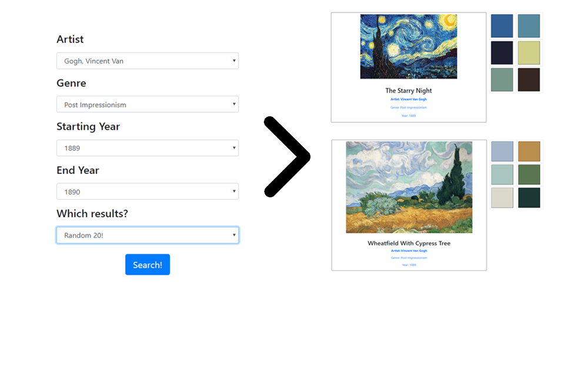This screenshot has width=588, height=387.
Task: Click the large right arrow chevron
Action: 287,157
